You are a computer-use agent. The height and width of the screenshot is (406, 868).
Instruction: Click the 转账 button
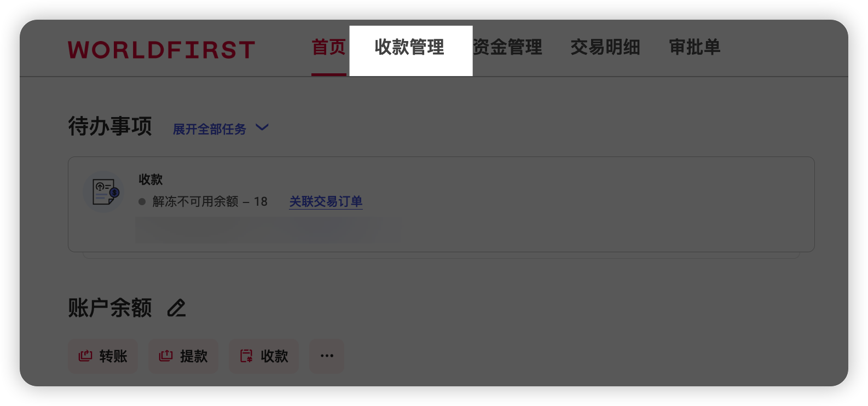point(103,356)
